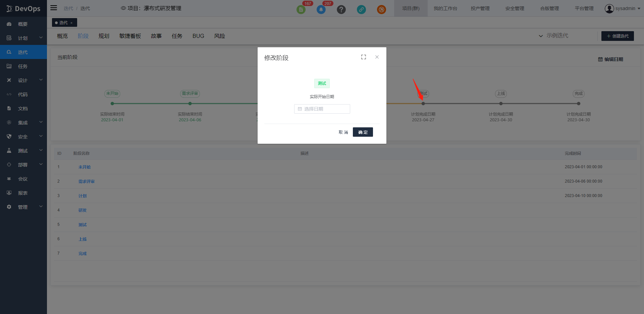Click the 选择日期 date input field

pos(322,109)
